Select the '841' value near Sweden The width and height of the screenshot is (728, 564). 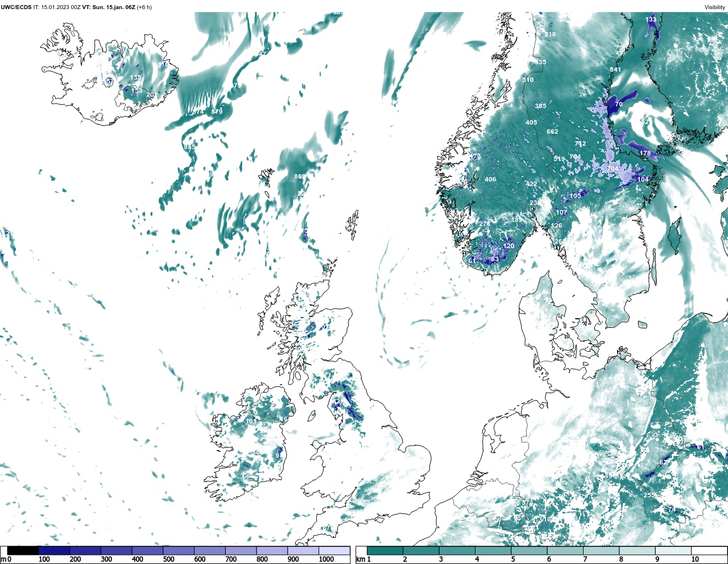615,69
